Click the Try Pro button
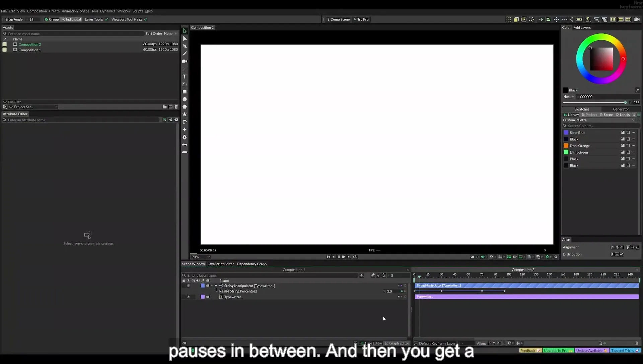 pos(361,19)
